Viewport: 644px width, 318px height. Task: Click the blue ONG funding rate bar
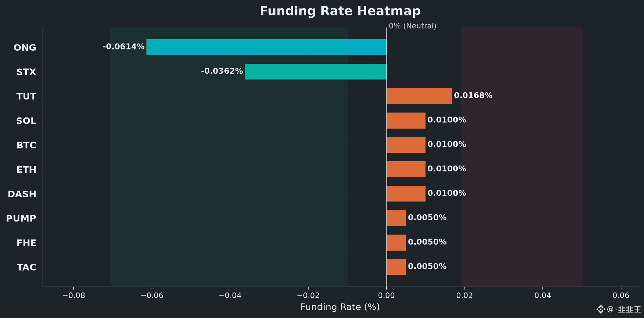pos(266,47)
